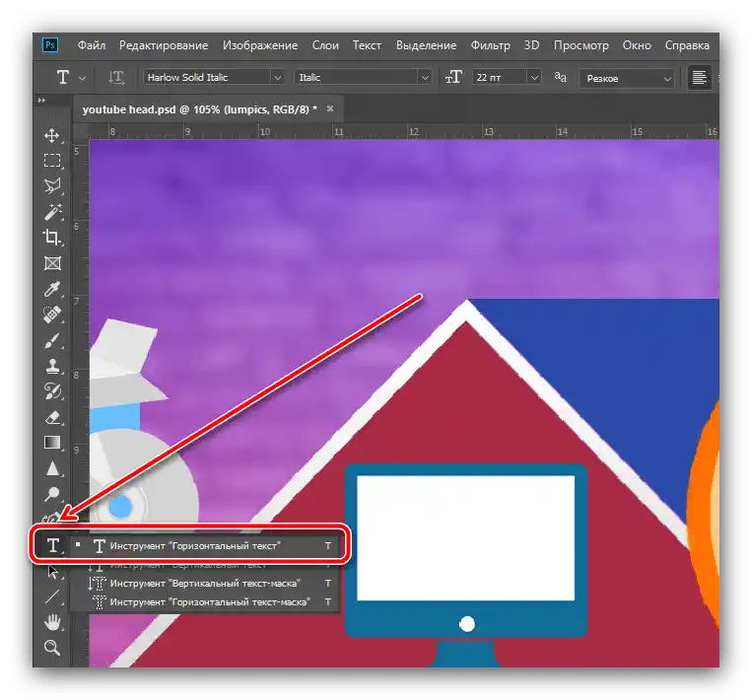752x700 pixels.
Task: Open the Справка menu
Action: pyautogui.click(x=687, y=45)
